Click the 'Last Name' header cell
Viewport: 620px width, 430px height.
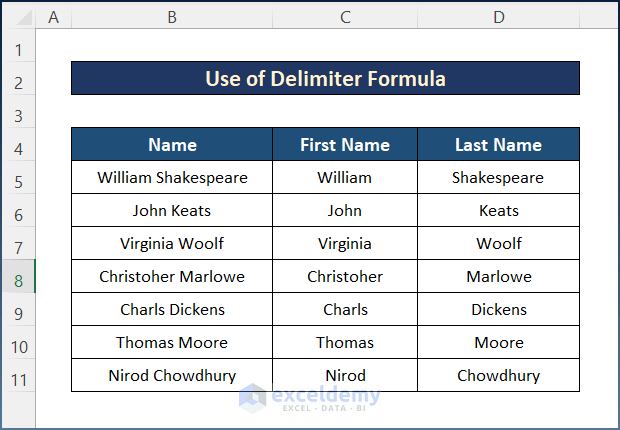(498, 145)
